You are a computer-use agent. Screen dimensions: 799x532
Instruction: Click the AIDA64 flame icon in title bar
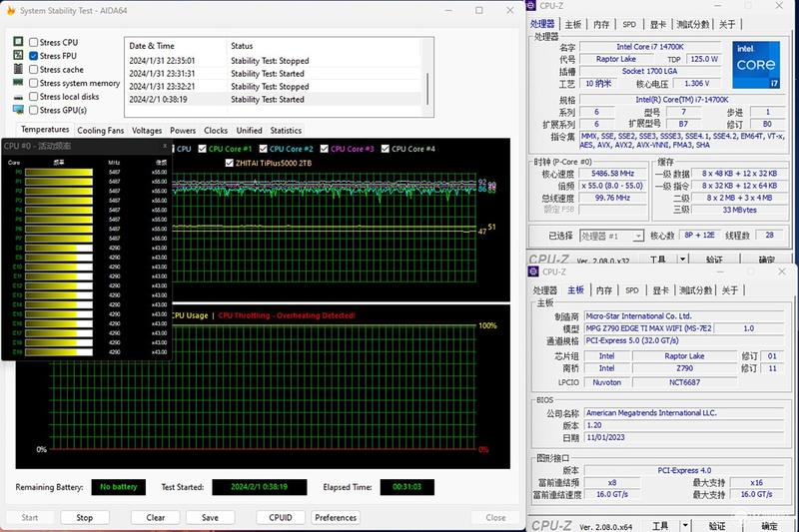[10, 10]
